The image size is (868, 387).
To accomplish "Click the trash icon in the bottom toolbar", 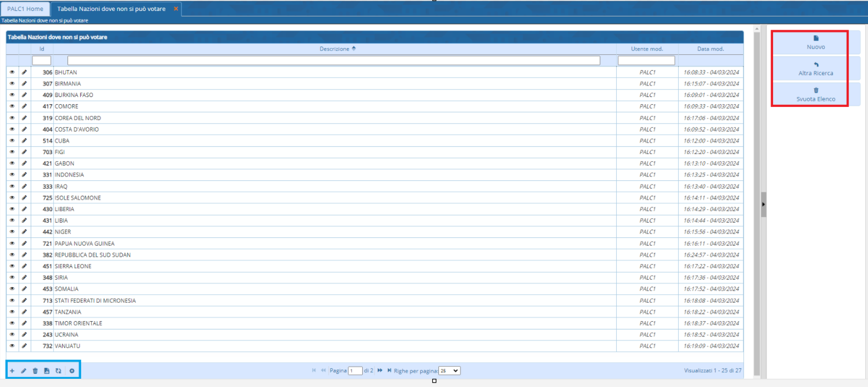I will coord(35,371).
